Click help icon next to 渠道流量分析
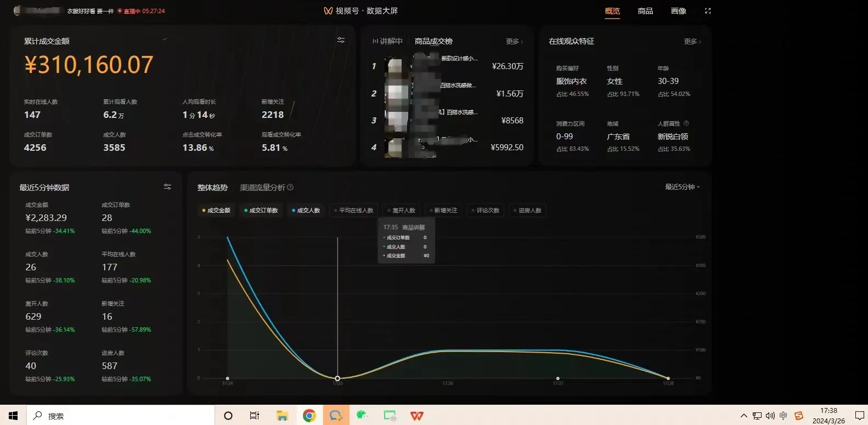The height and width of the screenshot is (425, 868). click(290, 188)
